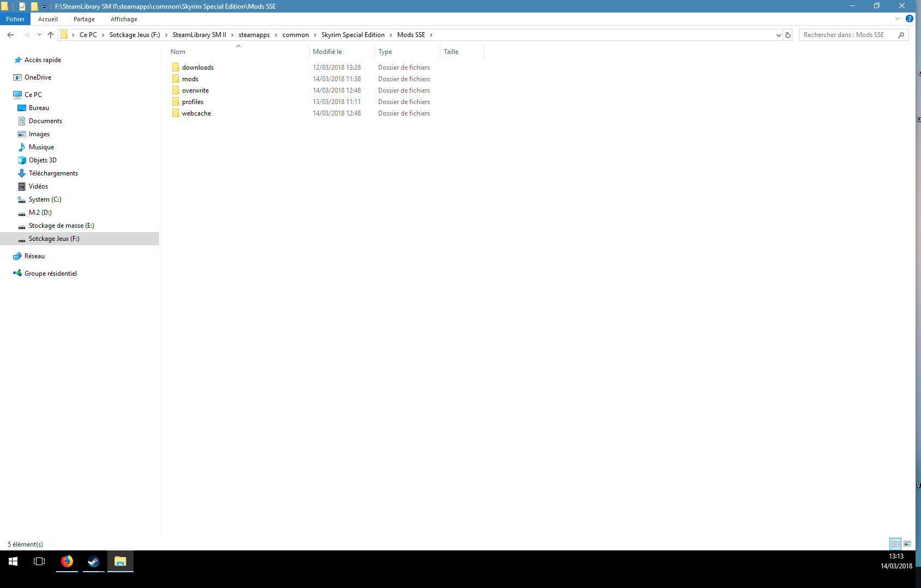Viewport: 921px width, 588px height.
Task: Refresh the current folder view
Action: point(787,35)
